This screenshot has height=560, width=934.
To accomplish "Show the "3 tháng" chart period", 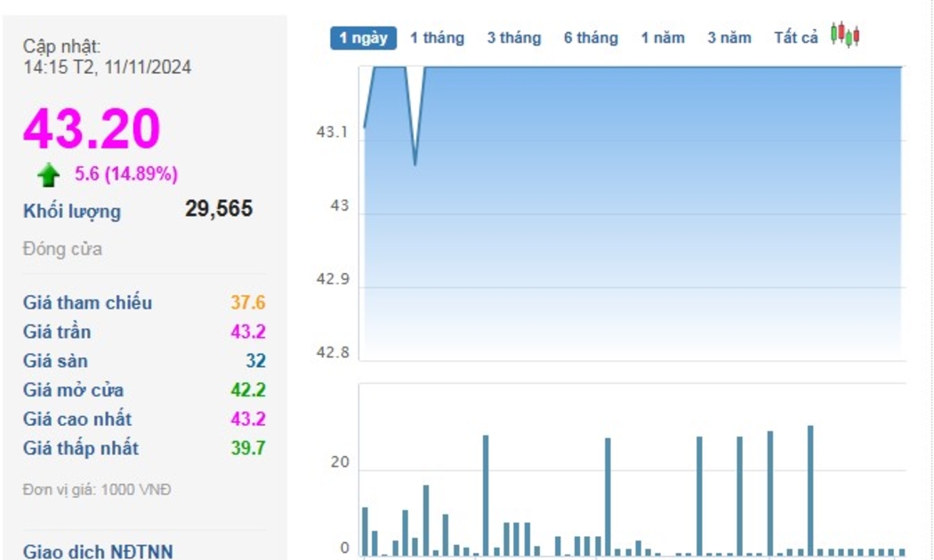I will click(x=513, y=38).
